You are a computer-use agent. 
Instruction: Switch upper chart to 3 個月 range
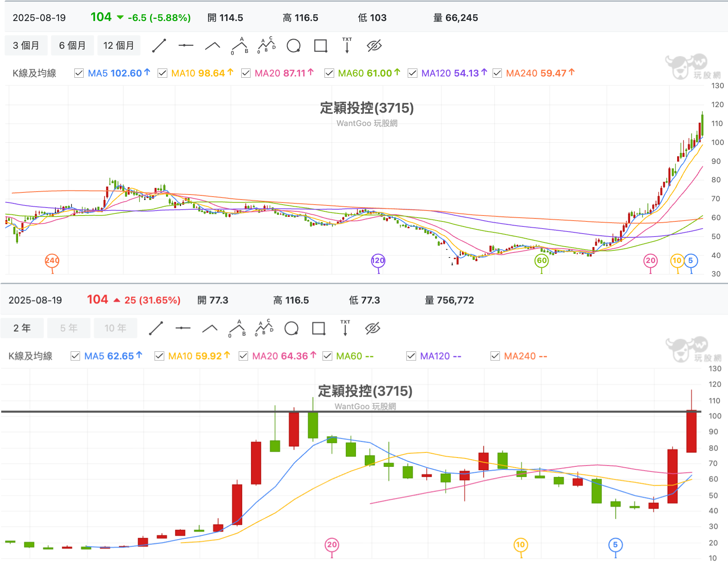click(26, 45)
